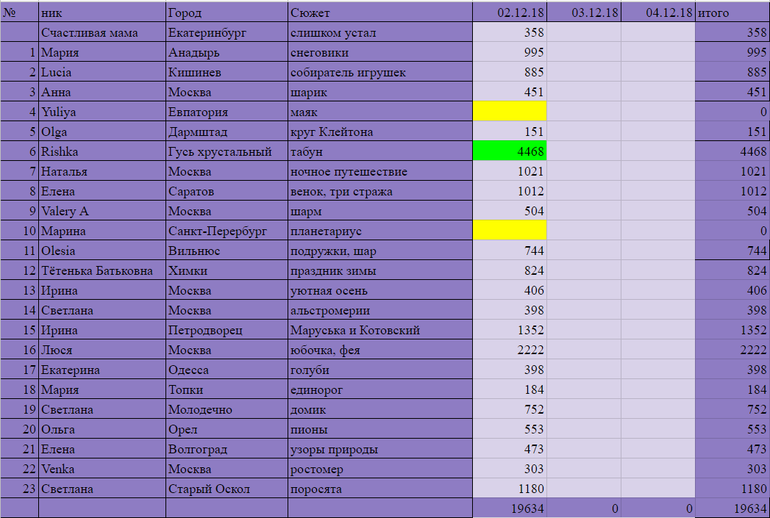Click the 03.12.18 date header
The image size is (770, 518).
point(584,13)
